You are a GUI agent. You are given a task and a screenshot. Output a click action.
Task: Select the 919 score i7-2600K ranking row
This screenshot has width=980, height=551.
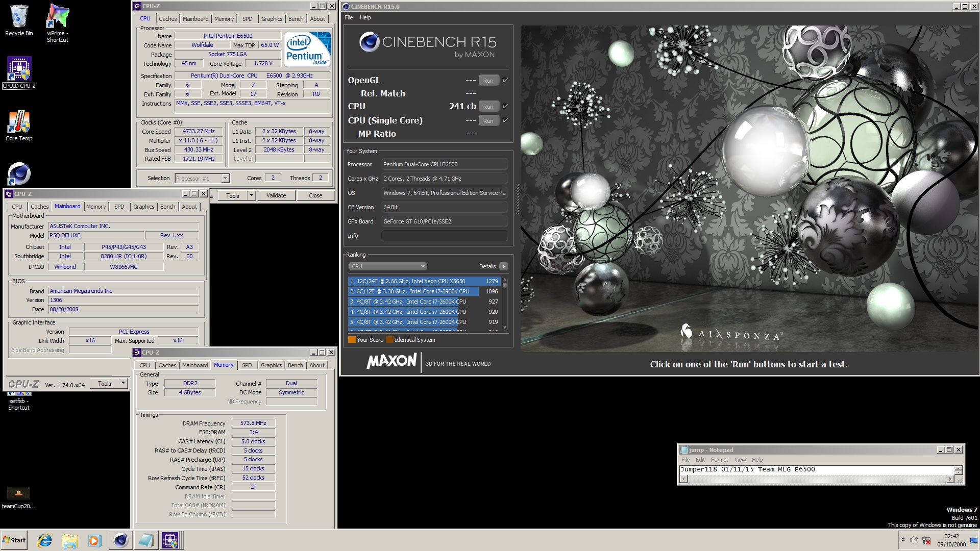tap(424, 322)
